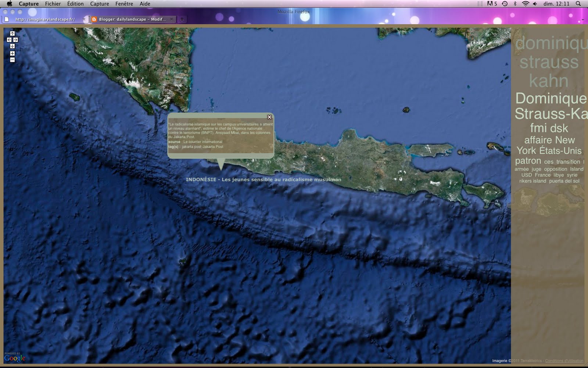
Task: Open the Apple menu
Action: tap(10, 4)
